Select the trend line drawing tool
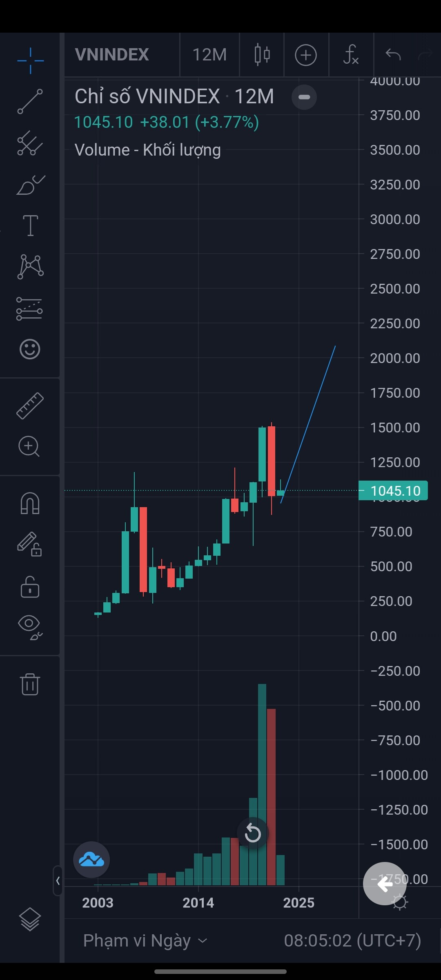 point(30,101)
